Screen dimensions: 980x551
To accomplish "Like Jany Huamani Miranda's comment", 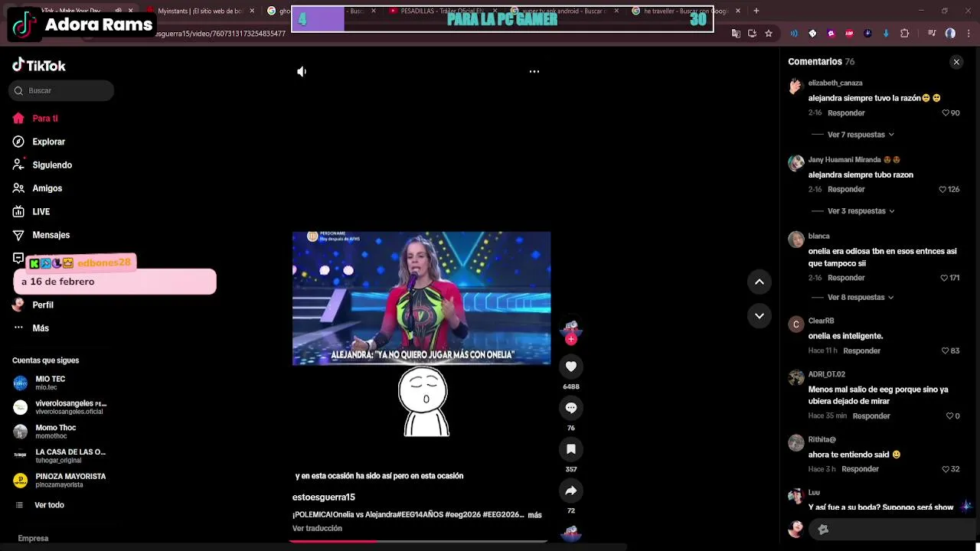I will [942, 190].
